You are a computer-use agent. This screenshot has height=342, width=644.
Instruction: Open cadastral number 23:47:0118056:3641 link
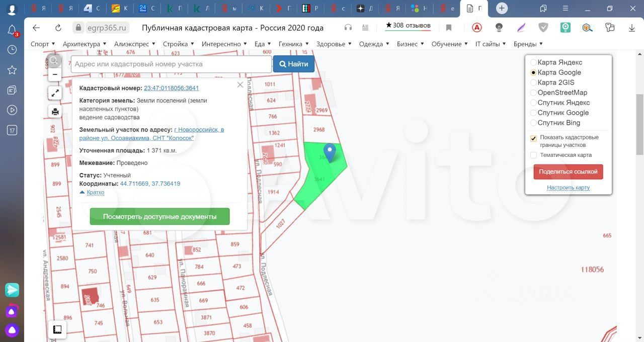pos(171,88)
